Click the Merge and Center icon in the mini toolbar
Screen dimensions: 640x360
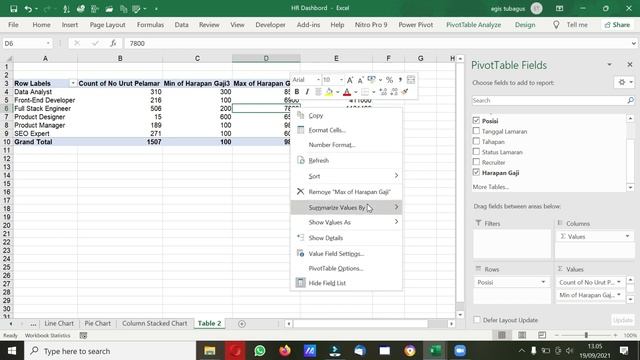click(411, 80)
